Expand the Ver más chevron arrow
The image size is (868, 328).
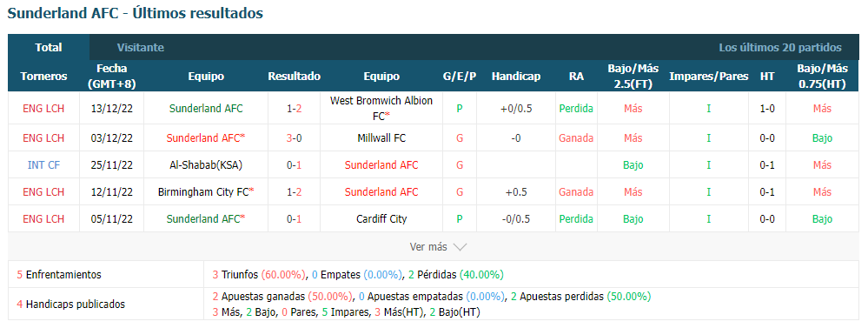460,247
